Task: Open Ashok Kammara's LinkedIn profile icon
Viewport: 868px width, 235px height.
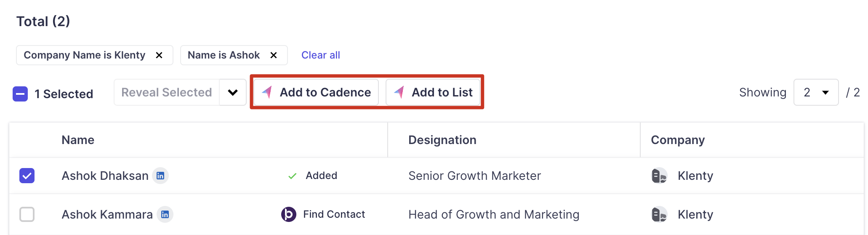Action: pyautogui.click(x=165, y=214)
